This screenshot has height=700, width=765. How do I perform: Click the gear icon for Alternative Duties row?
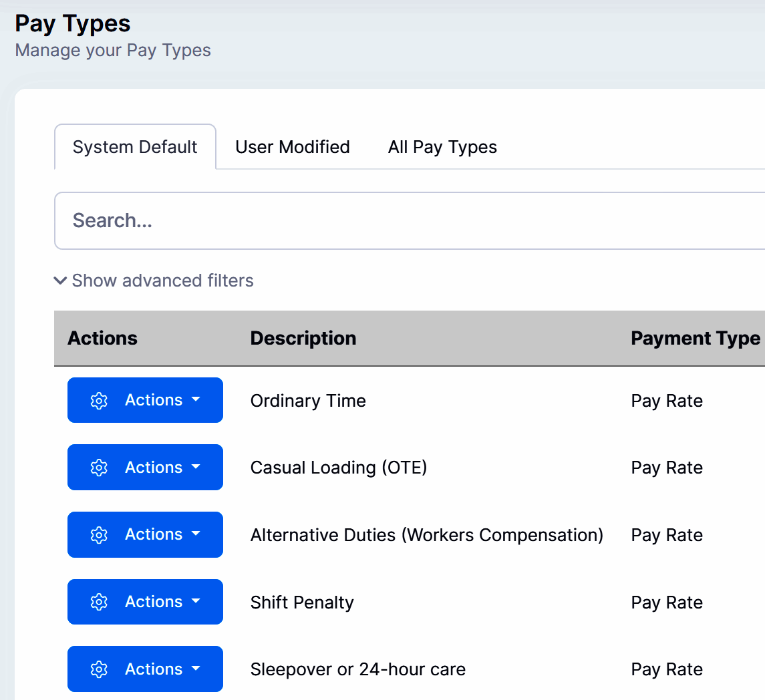point(99,534)
